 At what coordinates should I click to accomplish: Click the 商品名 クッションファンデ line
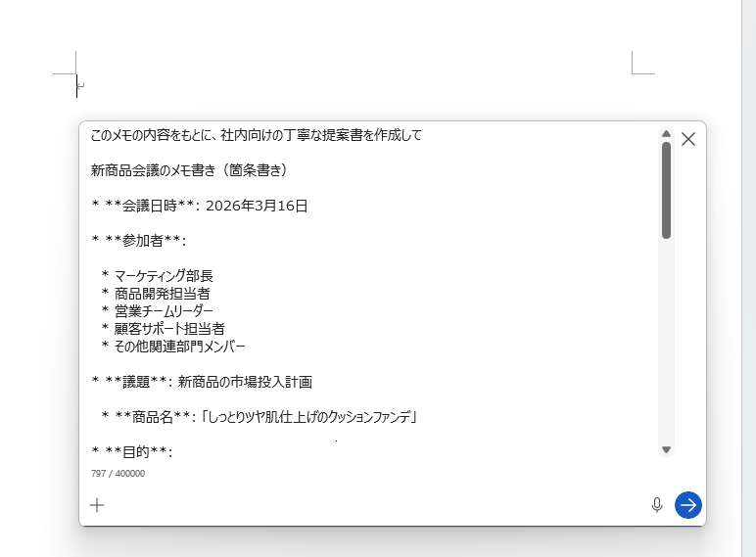coord(260,417)
